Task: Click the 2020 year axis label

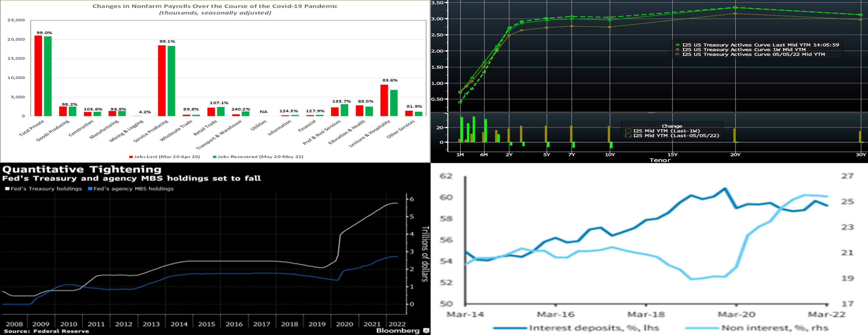Action: point(344,324)
